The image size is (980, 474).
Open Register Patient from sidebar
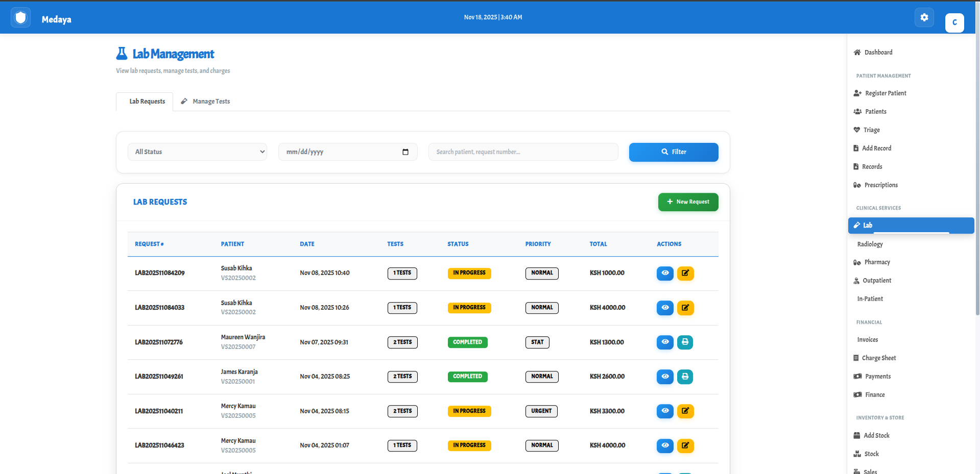885,93
